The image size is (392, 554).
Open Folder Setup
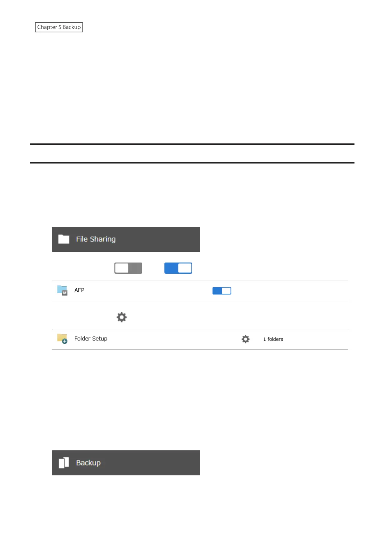[x=91, y=339]
